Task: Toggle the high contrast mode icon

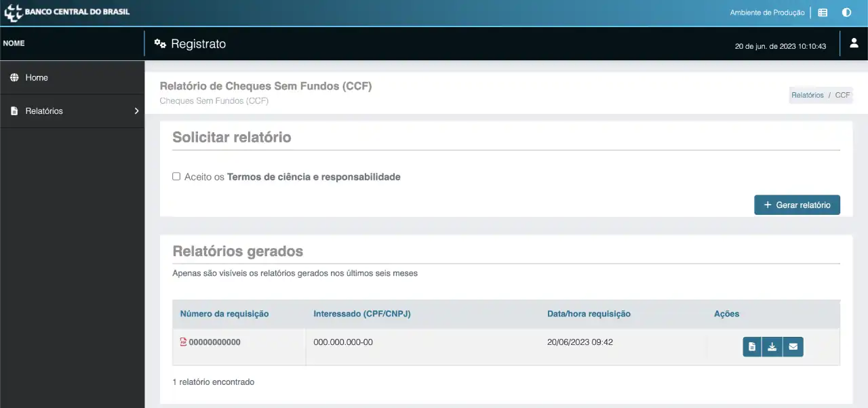Action: (846, 12)
